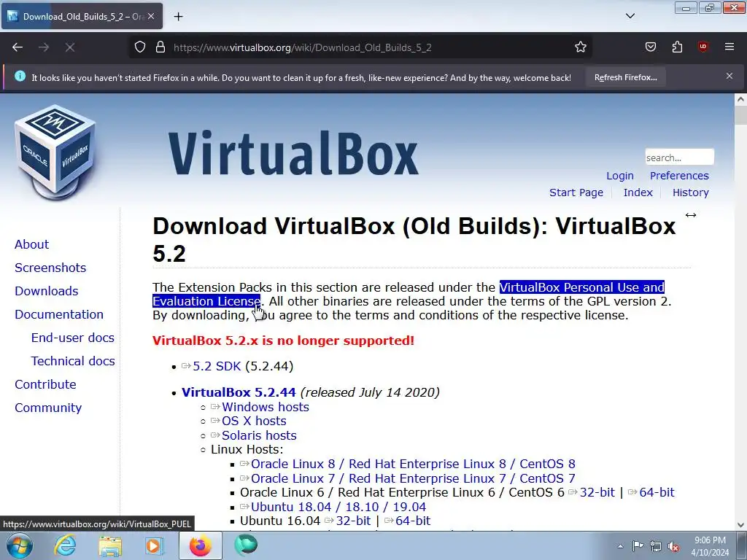Launch Internet Explorer from taskbar
The height and width of the screenshot is (560, 747).
tap(65, 545)
